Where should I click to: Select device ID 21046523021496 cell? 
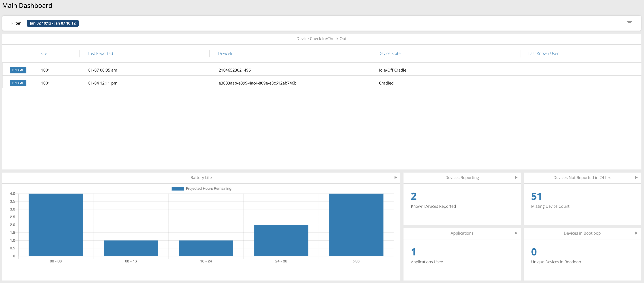tap(235, 70)
